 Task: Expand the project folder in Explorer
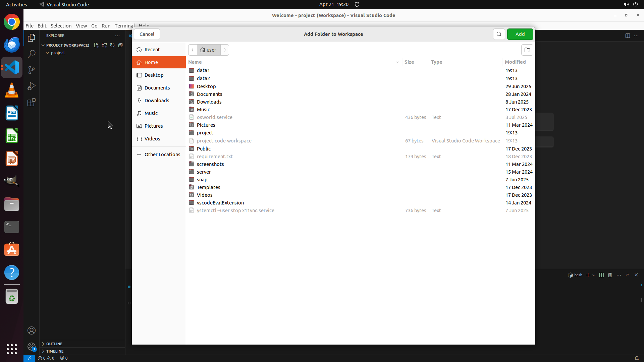click(58, 53)
